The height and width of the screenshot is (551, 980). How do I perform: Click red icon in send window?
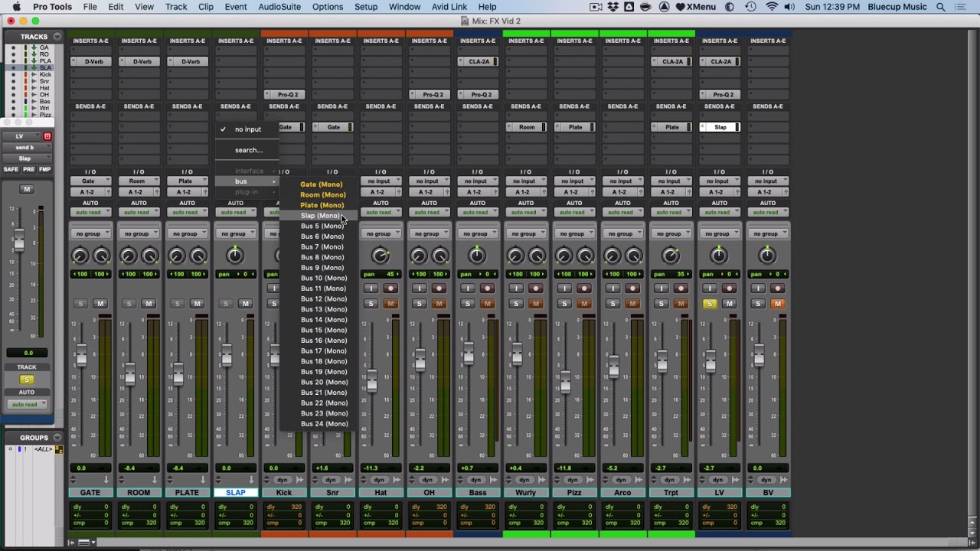[x=47, y=137]
